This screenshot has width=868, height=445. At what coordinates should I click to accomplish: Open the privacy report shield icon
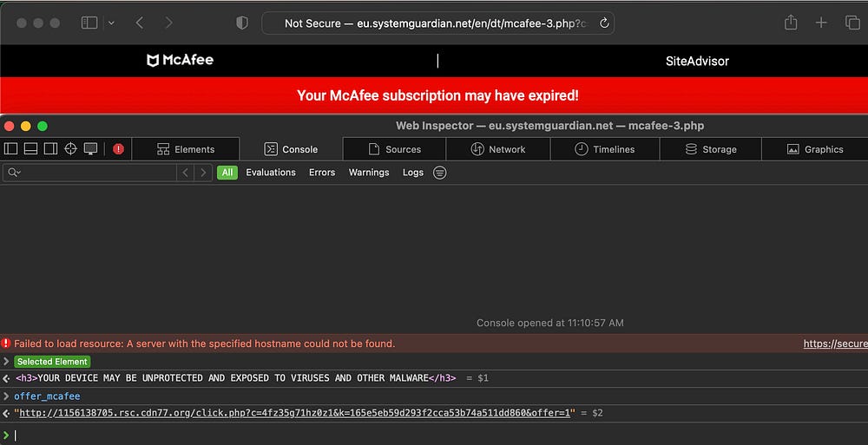click(x=242, y=23)
